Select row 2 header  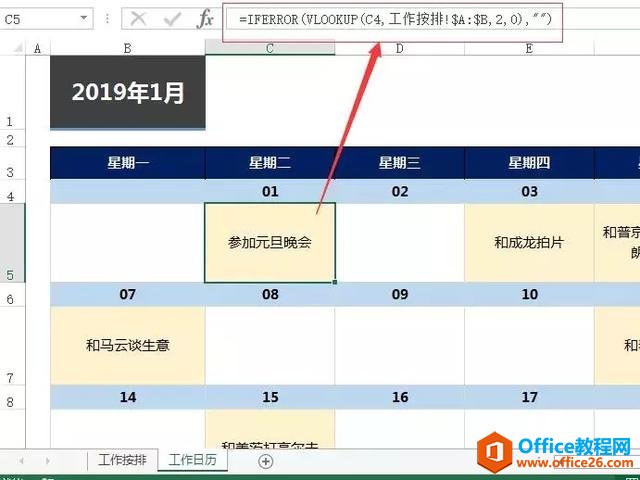tap(13, 139)
